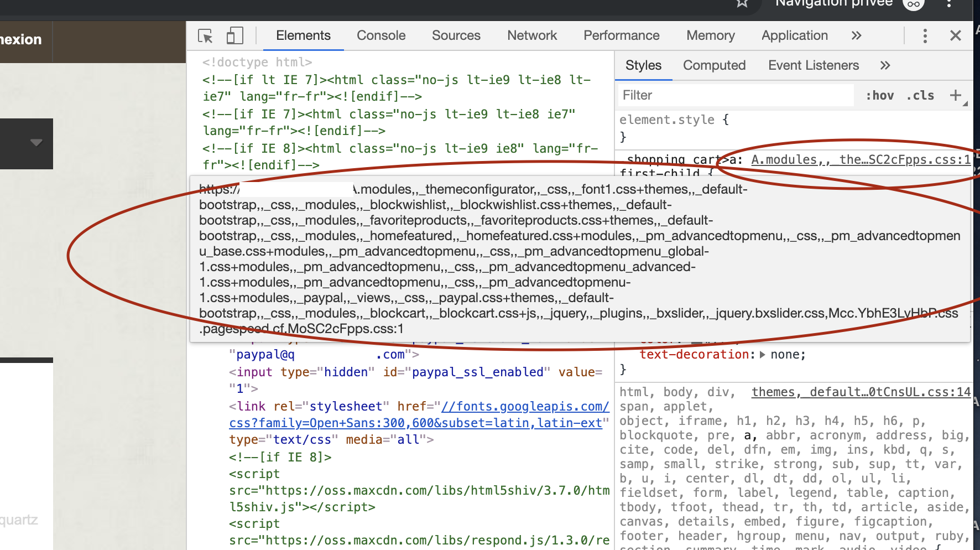Select the Computed styles tab
Image resolution: width=980 pixels, height=550 pixels.
tap(714, 65)
